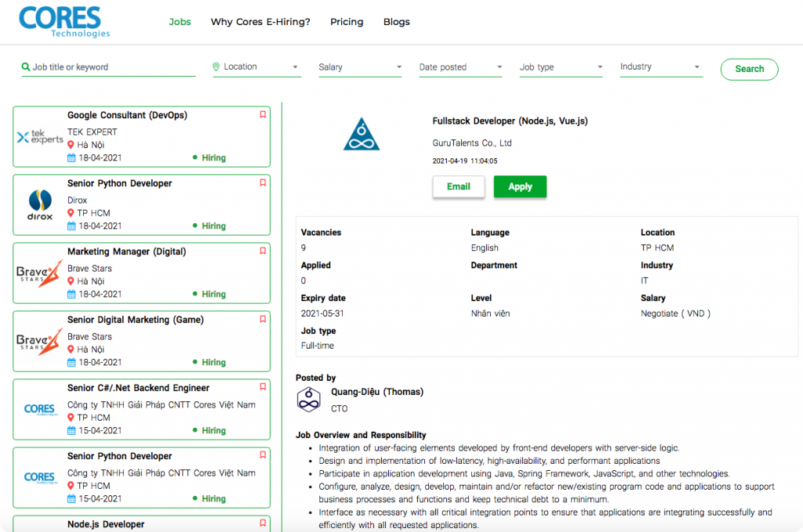Click the Nhân viên level value
This screenshot has height=532, width=803.
click(490, 313)
